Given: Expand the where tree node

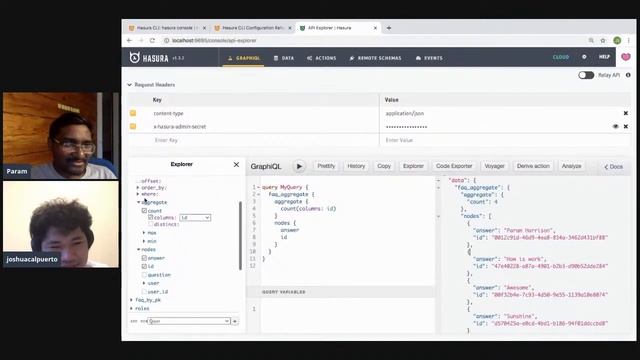Looking at the screenshot, I should 138,194.
